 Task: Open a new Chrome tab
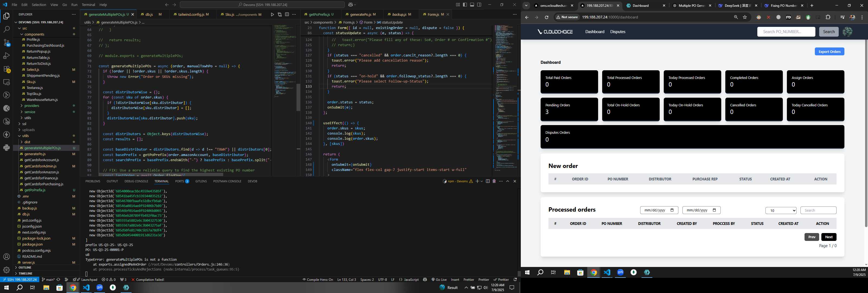[x=812, y=5]
